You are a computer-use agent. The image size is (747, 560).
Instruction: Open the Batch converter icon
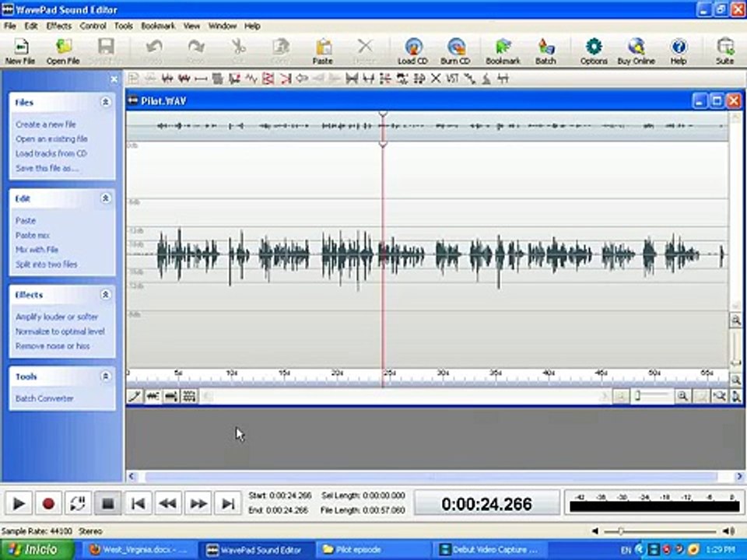[x=546, y=51]
